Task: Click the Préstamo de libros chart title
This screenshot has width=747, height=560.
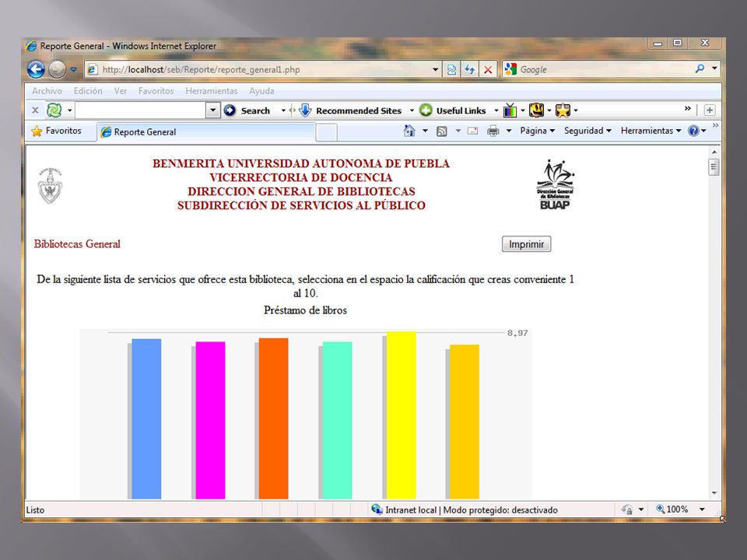Action: [x=305, y=310]
